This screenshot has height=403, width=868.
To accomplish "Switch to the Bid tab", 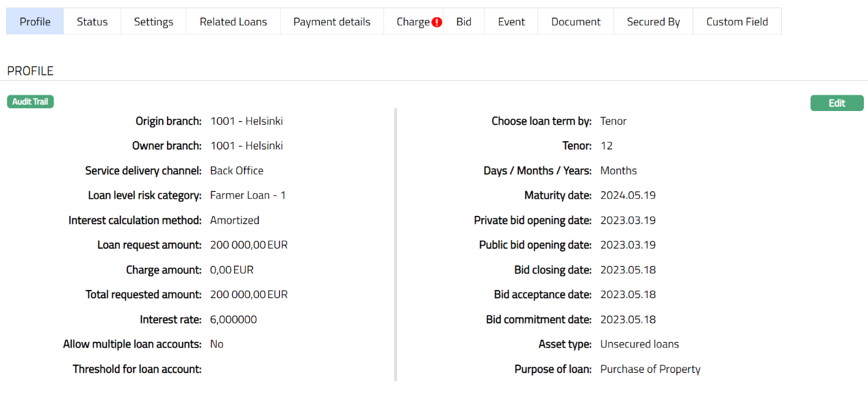I will click(464, 22).
